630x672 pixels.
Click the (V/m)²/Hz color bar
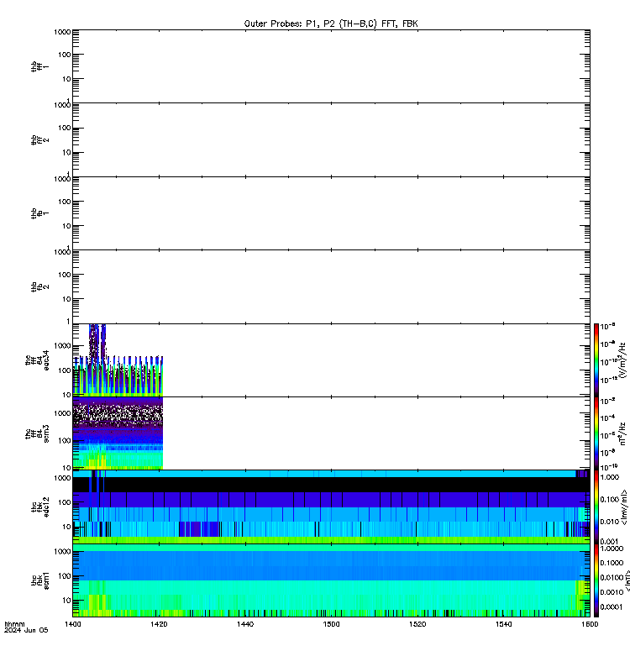pos(596,360)
